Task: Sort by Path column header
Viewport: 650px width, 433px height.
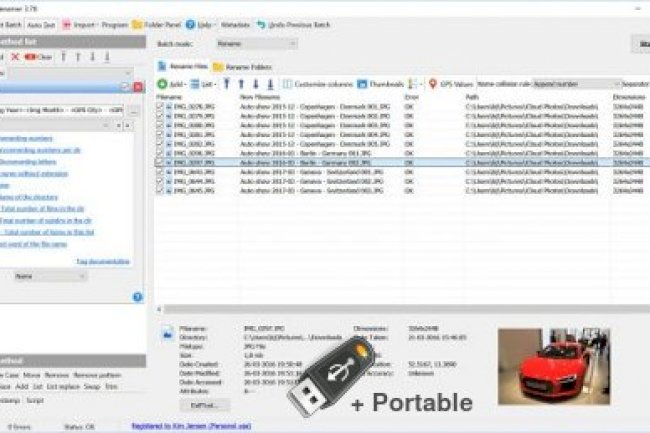Action: pos(472,97)
